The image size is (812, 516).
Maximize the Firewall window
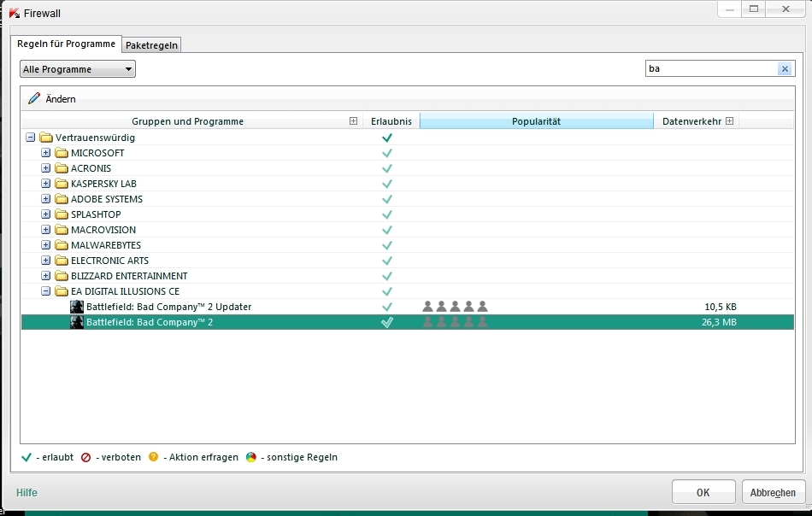pos(754,9)
